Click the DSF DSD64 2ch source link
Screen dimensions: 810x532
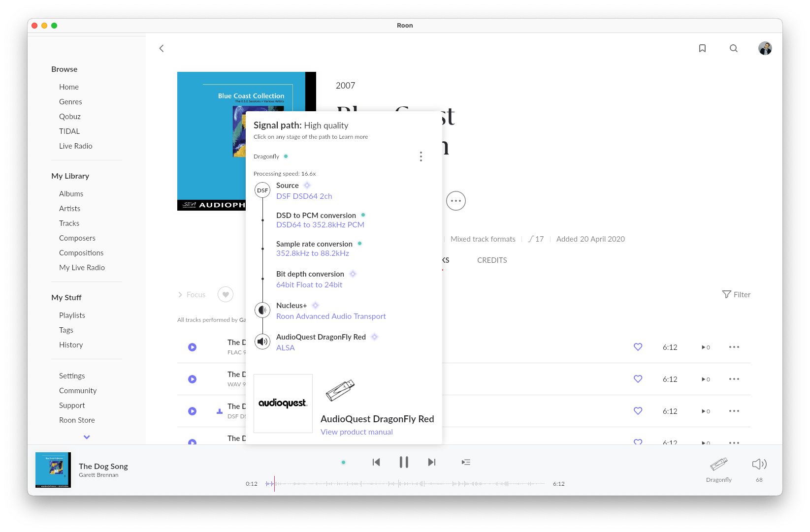(304, 196)
